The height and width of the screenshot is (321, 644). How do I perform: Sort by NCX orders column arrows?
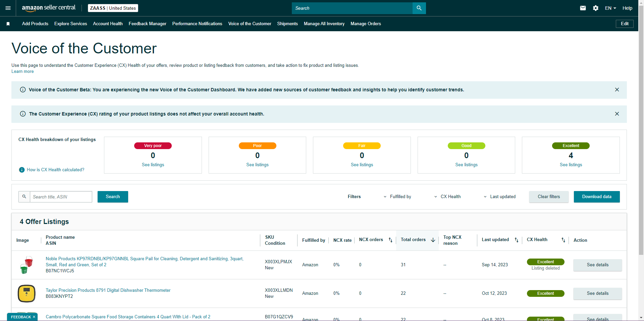[390, 240]
